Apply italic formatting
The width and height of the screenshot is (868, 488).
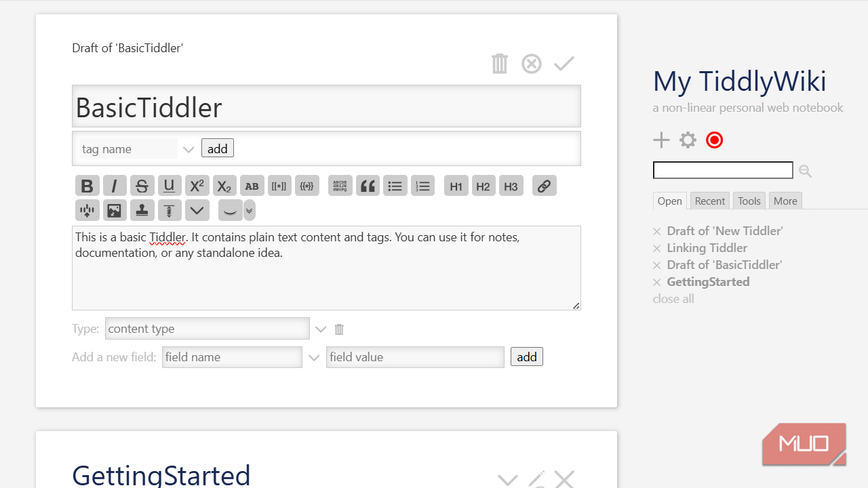(x=114, y=186)
